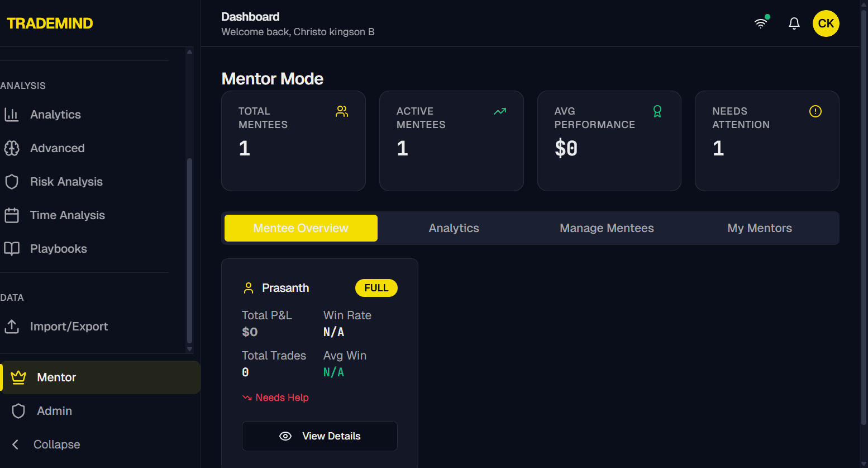Switch to My Mentors tab
The image size is (868, 468).
[x=760, y=228]
